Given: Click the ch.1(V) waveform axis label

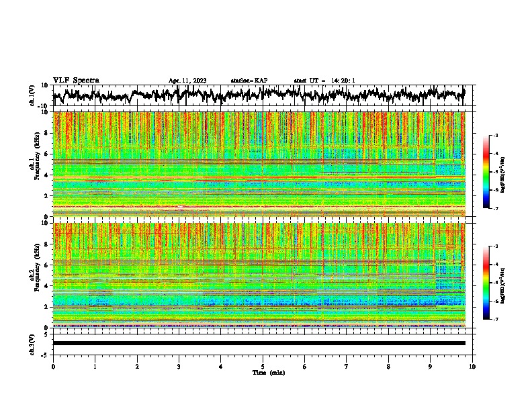Looking at the screenshot, I should coord(32,95).
